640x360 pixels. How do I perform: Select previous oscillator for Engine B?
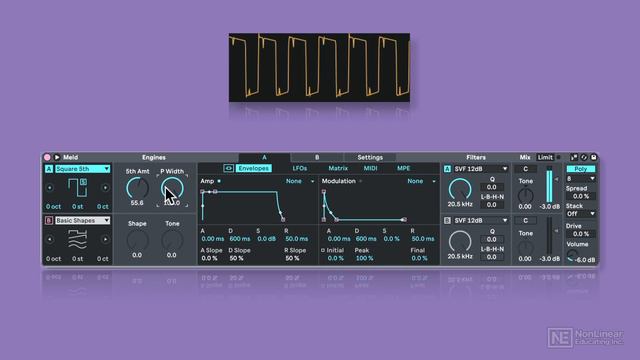point(50,240)
